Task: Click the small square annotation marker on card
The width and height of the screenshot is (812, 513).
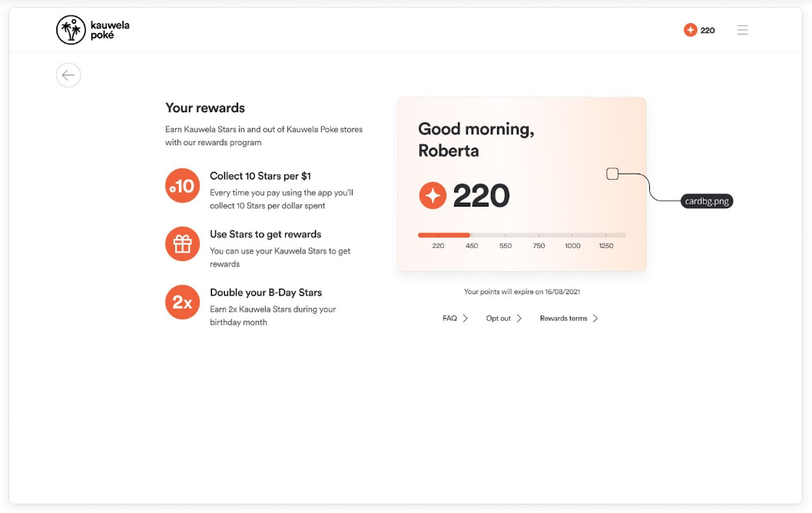Action: click(x=612, y=174)
